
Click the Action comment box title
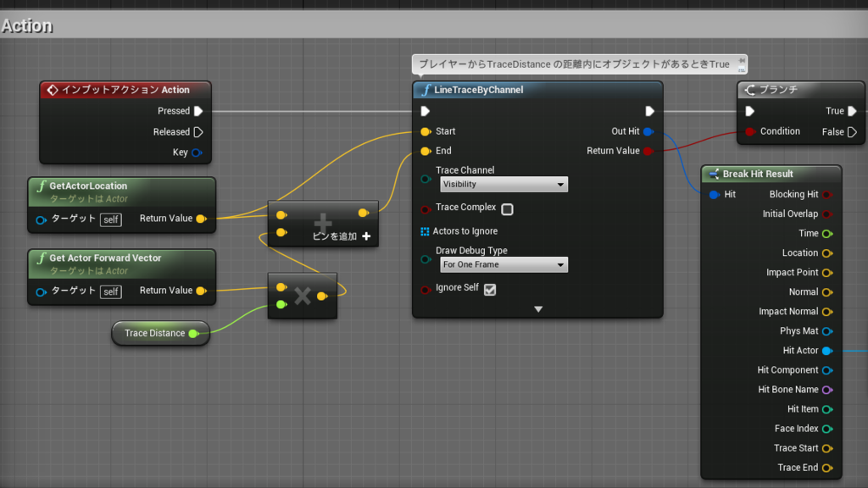pyautogui.click(x=26, y=26)
